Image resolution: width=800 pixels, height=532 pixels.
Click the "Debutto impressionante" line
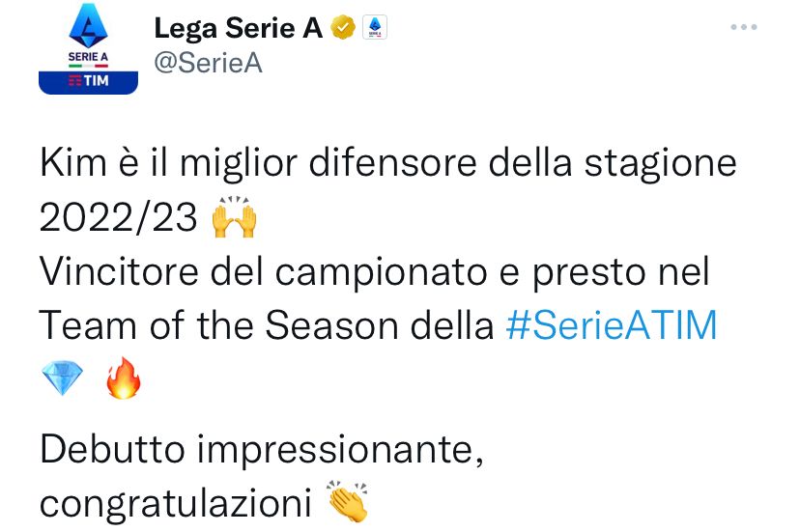click(x=260, y=450)
